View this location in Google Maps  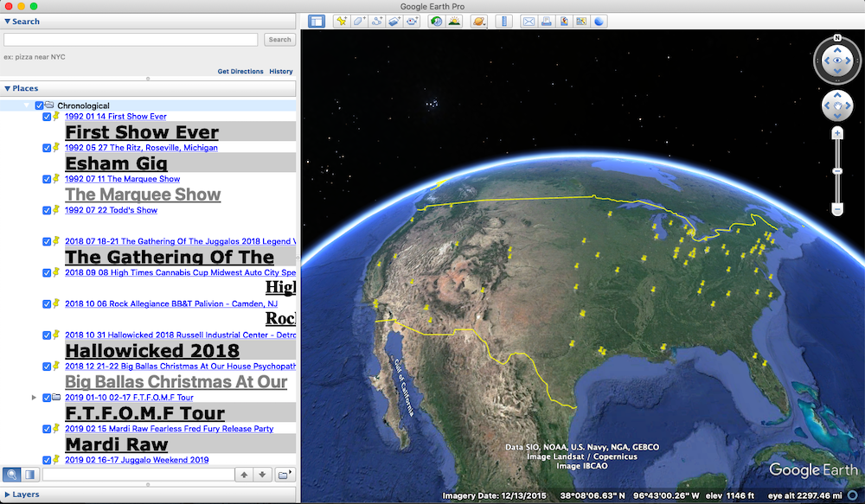point(581,22)
